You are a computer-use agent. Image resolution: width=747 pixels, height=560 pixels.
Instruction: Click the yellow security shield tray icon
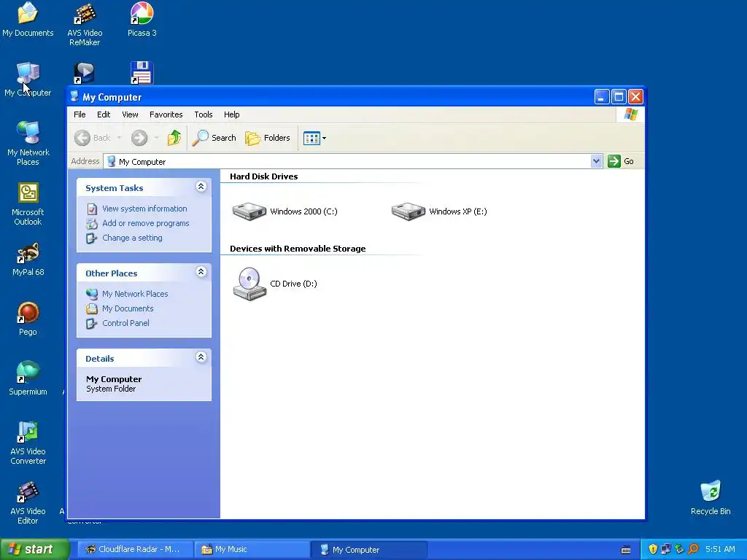[x=653, y=550]
